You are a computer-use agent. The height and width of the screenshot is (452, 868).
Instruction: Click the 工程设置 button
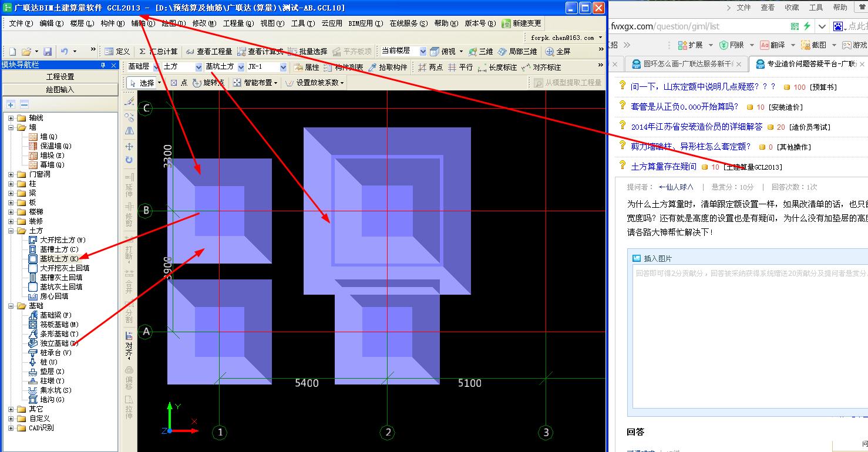pyautogui.click(x=60, y=77)
